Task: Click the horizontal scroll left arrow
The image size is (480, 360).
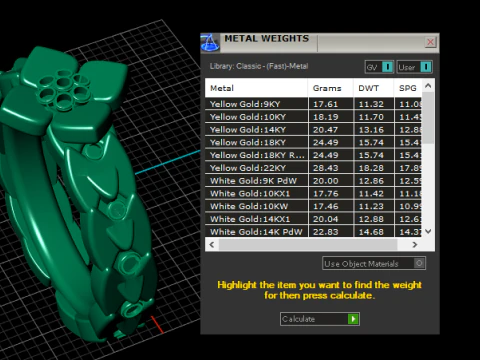Action: point(212,244)
